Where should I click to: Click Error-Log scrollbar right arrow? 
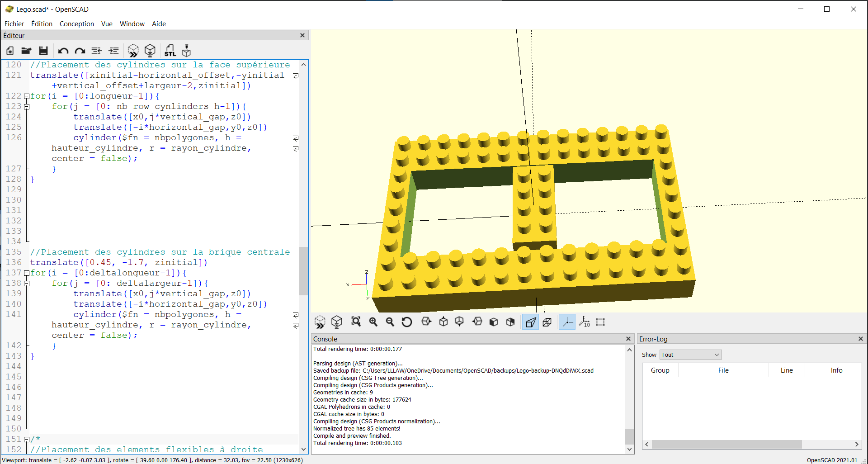(857, 444)
